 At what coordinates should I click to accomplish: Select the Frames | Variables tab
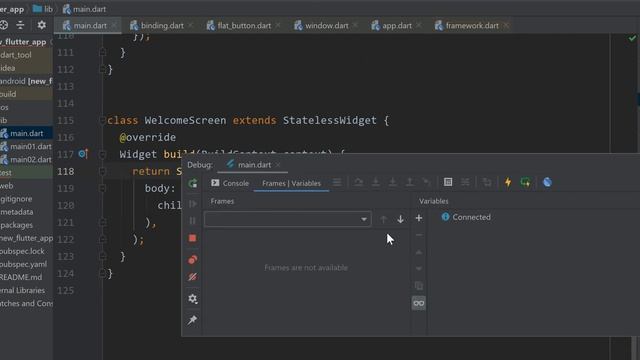[291, 183]
